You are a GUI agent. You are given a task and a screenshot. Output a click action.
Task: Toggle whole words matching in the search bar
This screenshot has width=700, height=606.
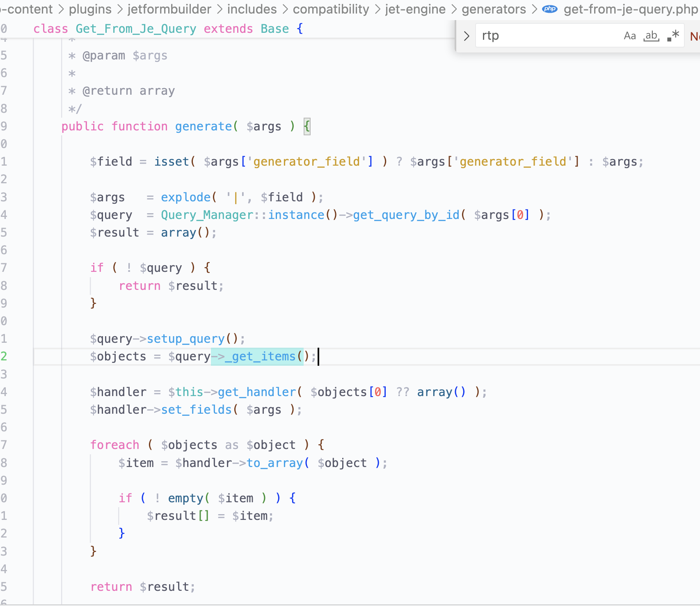click(651, 36)
